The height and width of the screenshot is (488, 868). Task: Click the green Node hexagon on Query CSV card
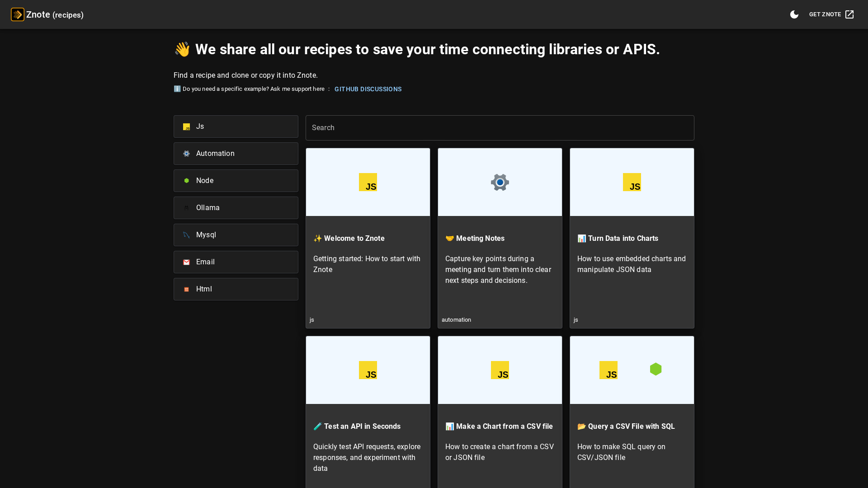pyautogui.click(x=656, y=369)
